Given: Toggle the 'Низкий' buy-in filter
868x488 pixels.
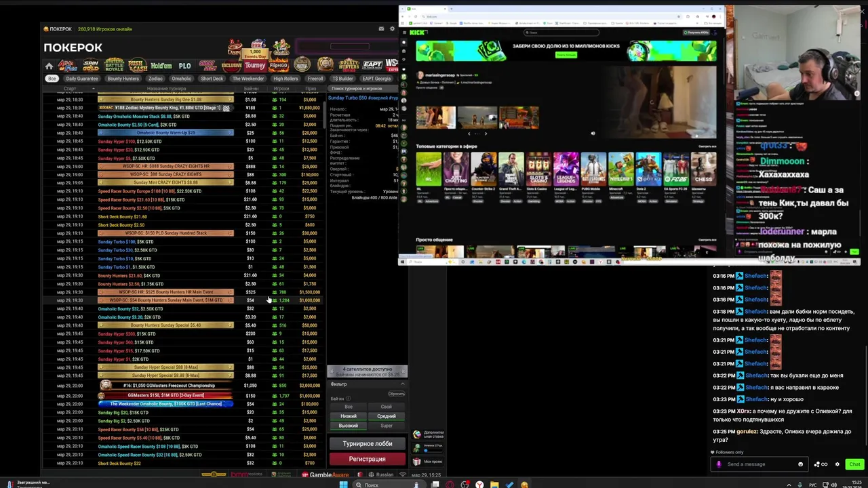Looking at the screenshot, I should pyautogui.click(x=349, y=416).
